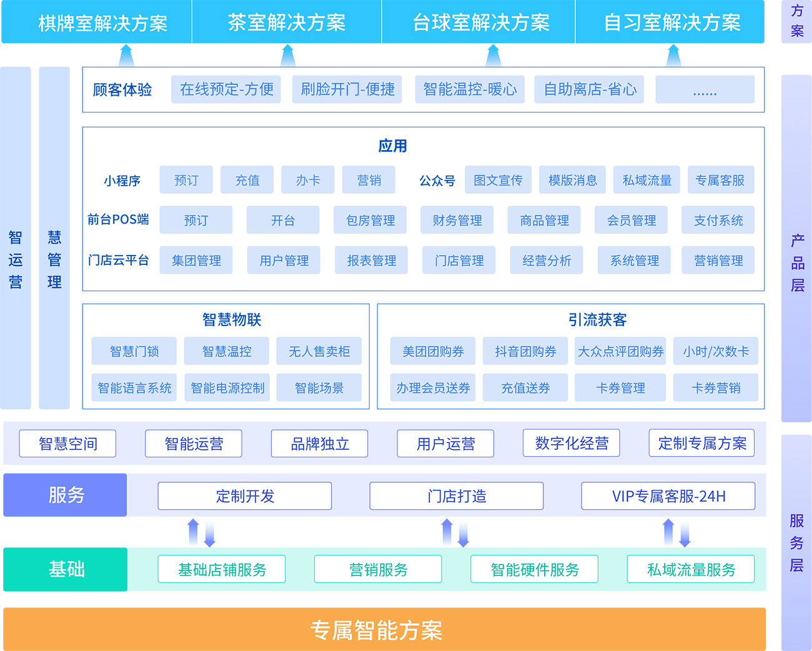Viewport: 812px width, 651px height.
Task: Click the 经营分析 box
Action: coord(547,260)
